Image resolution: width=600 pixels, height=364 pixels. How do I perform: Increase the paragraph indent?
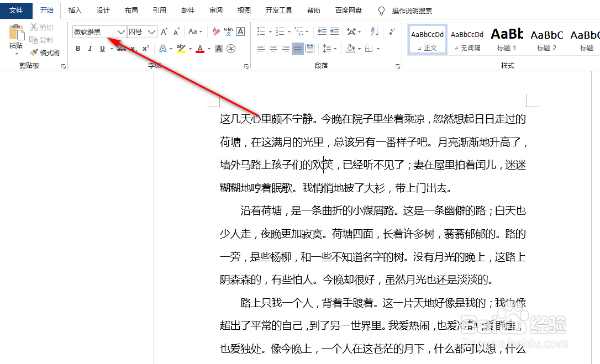(x=334, y=31)
